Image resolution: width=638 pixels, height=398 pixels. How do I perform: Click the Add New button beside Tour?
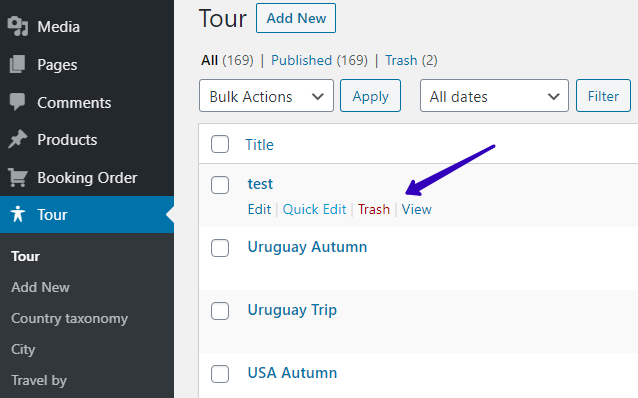point(296,18)
